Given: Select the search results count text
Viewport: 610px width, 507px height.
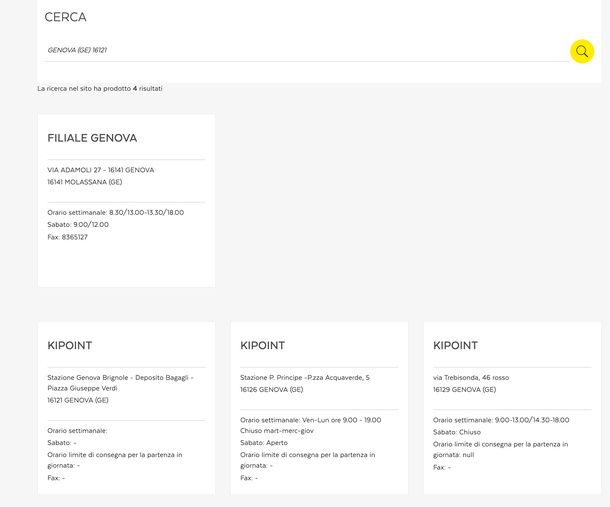Looking at the screenshot, I should pyautogui.click(x=100, y=89).
